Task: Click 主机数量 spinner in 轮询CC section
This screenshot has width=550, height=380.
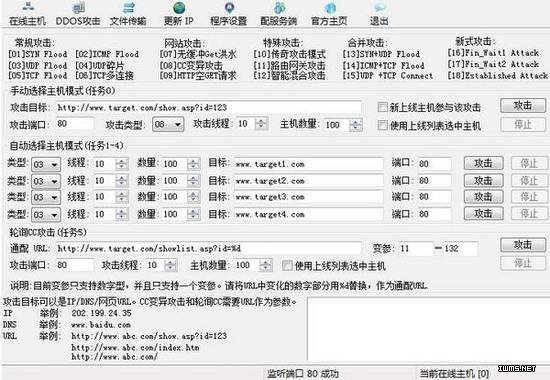Action: (266, 265)
